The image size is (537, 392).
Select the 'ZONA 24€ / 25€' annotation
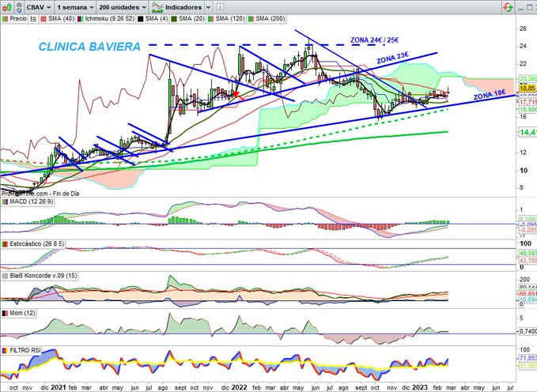coord(374,40)
